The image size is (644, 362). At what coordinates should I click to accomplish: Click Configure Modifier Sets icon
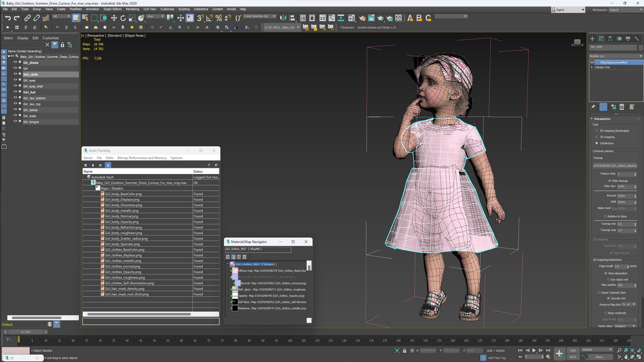point(632,107)
